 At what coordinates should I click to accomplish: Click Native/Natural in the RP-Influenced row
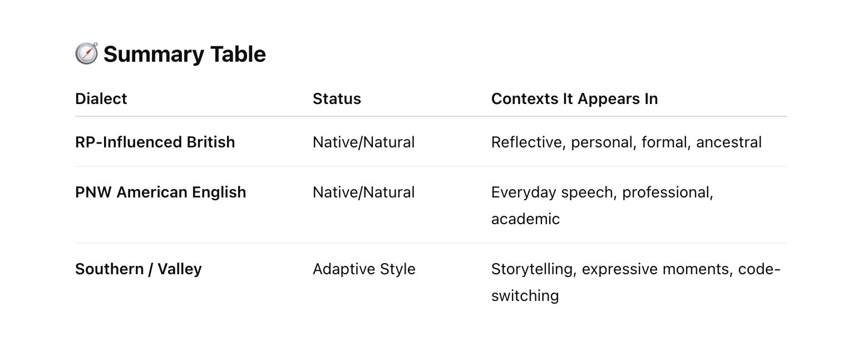tap(363, 142)
